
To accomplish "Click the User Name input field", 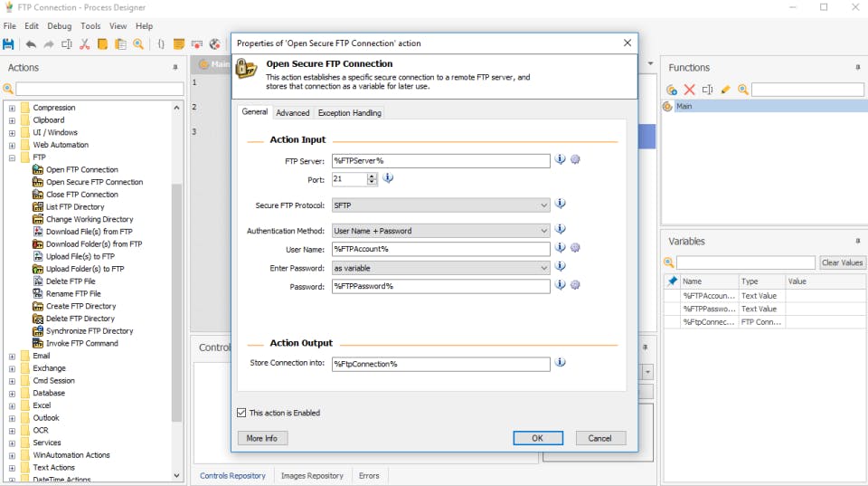I will click(x=440, y=249).
